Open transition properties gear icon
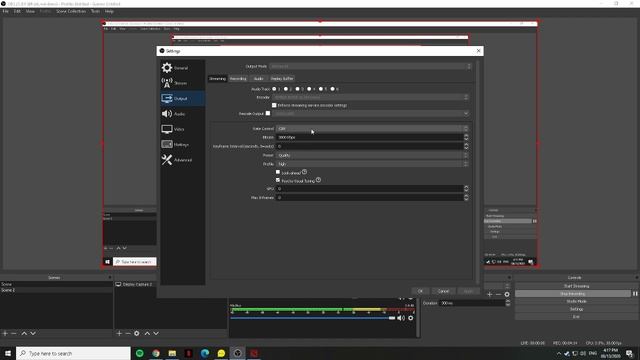640x360 pixels. [x=507, y=294]
